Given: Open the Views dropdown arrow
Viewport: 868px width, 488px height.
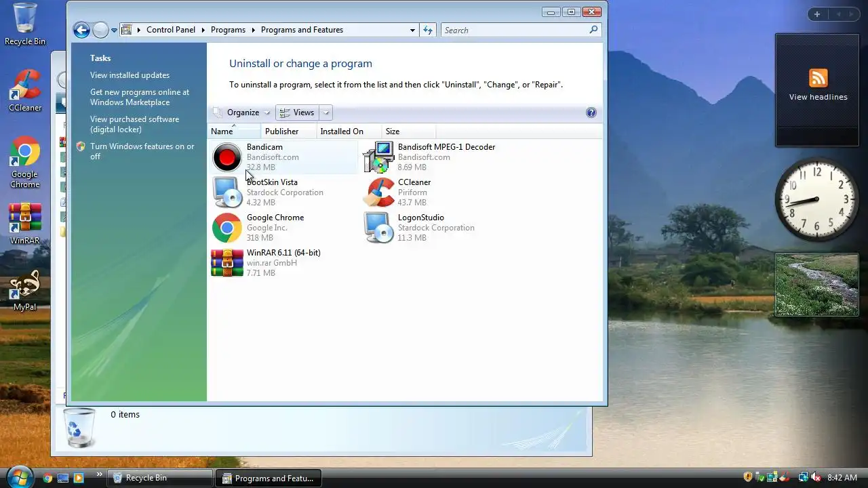Looking at the screenshot, I should 326,113.
